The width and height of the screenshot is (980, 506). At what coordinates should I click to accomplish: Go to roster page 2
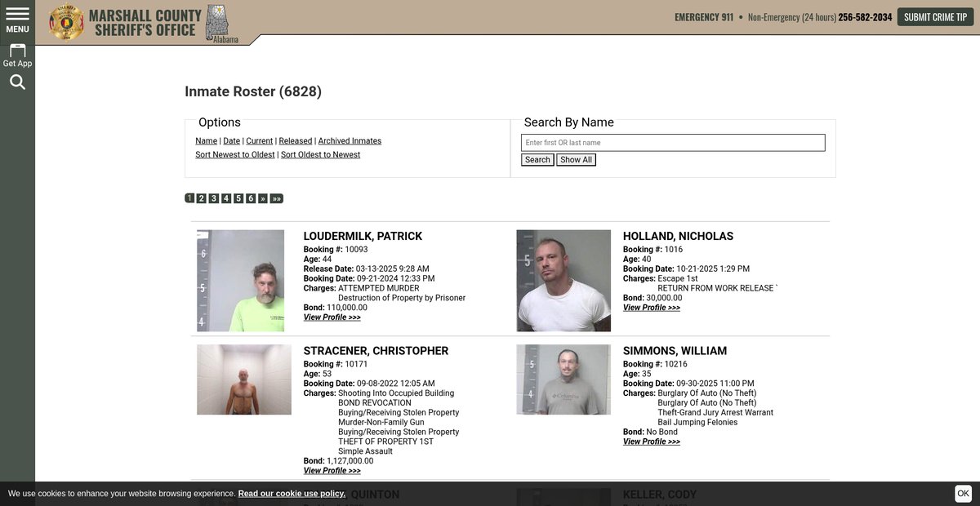[x=202, y=198]
